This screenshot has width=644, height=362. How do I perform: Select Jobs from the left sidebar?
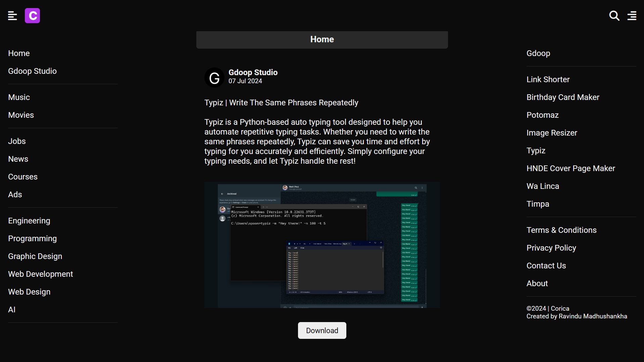pos(17,141)
